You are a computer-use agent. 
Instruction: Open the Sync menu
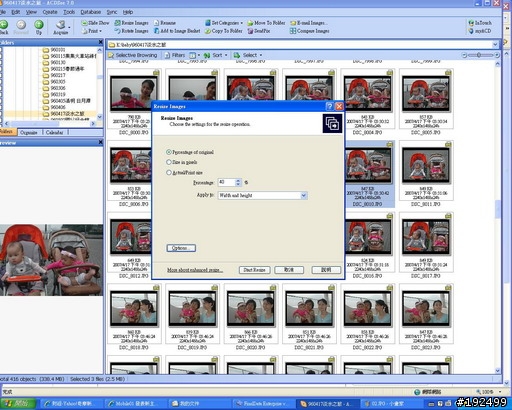tap(112, 12)
